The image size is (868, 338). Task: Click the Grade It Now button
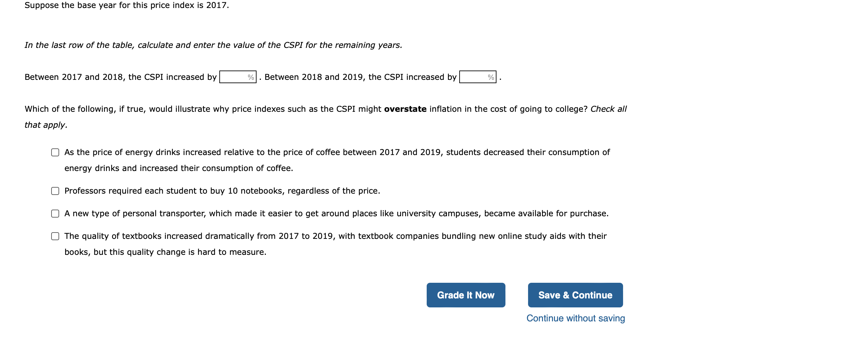tap(466, 294)
